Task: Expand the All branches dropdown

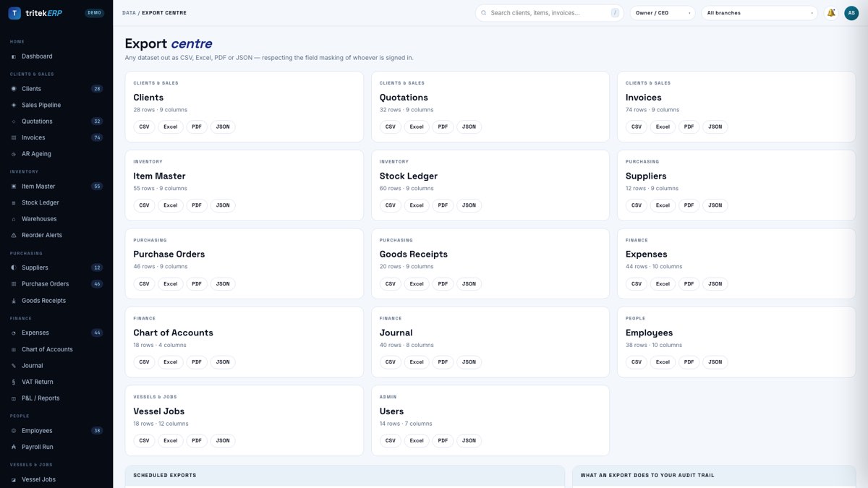Action: pyautogui.click(x=759, y=13)
